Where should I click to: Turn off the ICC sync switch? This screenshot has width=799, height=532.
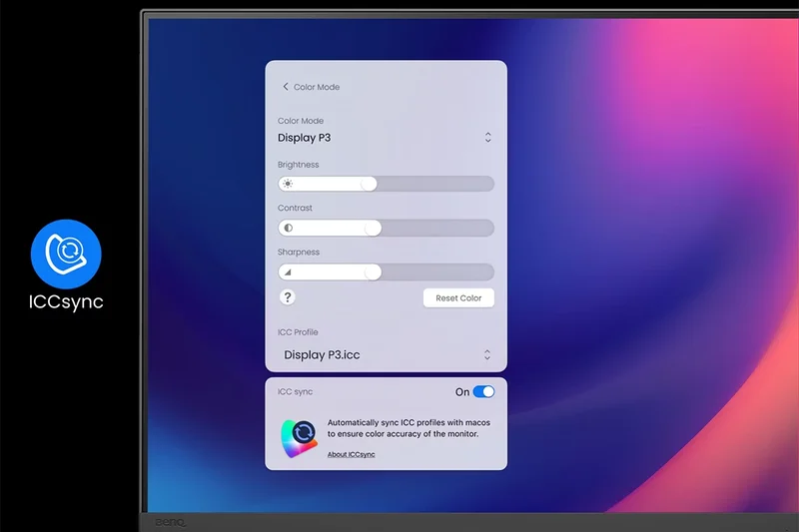[483, 392]
